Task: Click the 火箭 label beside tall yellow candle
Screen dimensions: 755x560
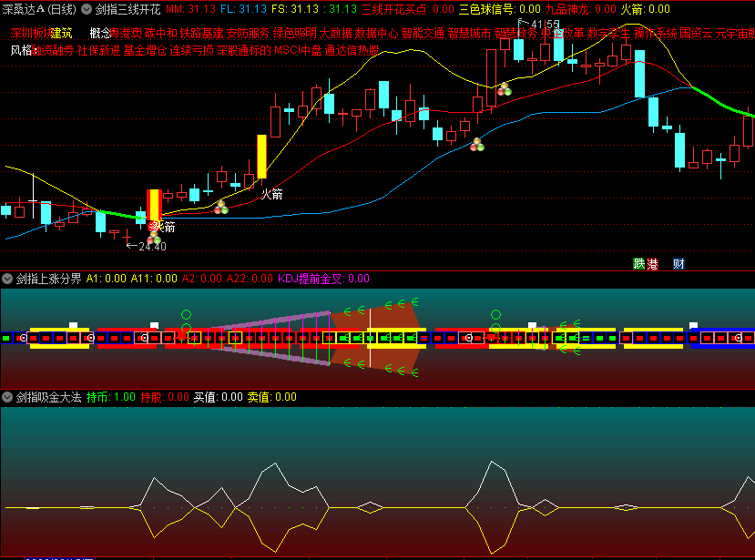Action: pos(272,194)
